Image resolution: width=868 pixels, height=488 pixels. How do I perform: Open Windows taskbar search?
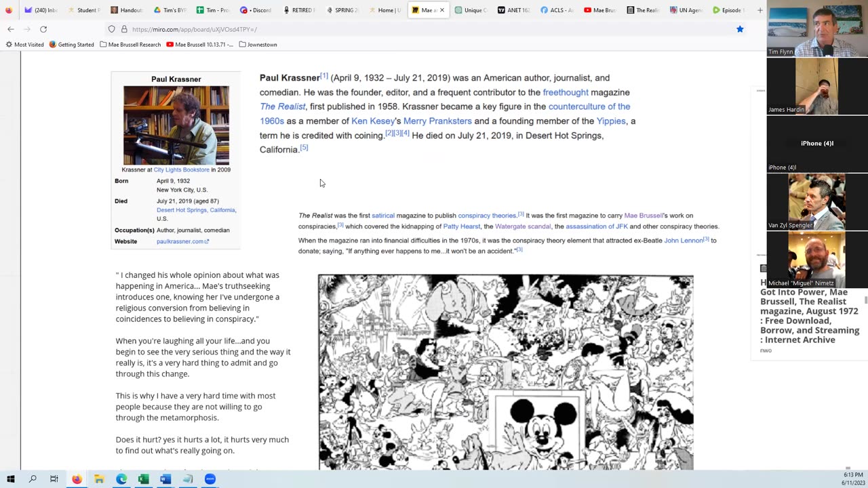point(33,479)
